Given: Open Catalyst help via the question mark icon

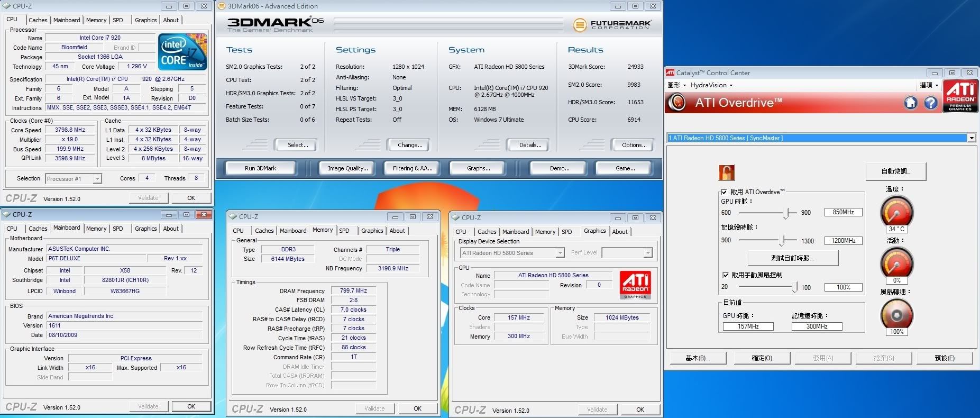Looking at the screenshot, I should point(931,103).
